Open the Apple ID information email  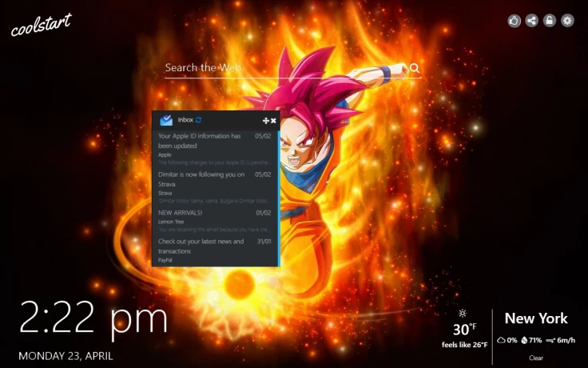[214, 149]
